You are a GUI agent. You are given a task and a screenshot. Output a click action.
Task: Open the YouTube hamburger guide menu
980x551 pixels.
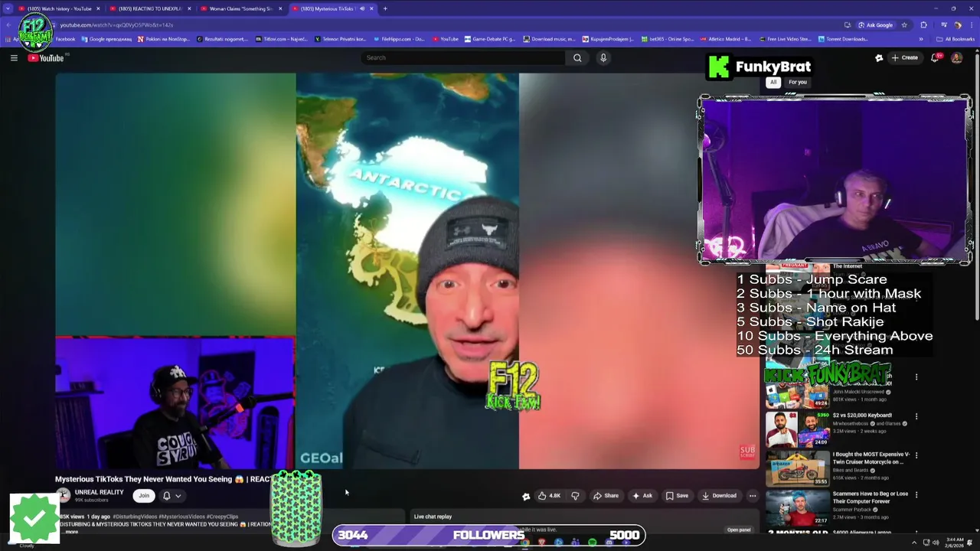[x=14, y=57]
